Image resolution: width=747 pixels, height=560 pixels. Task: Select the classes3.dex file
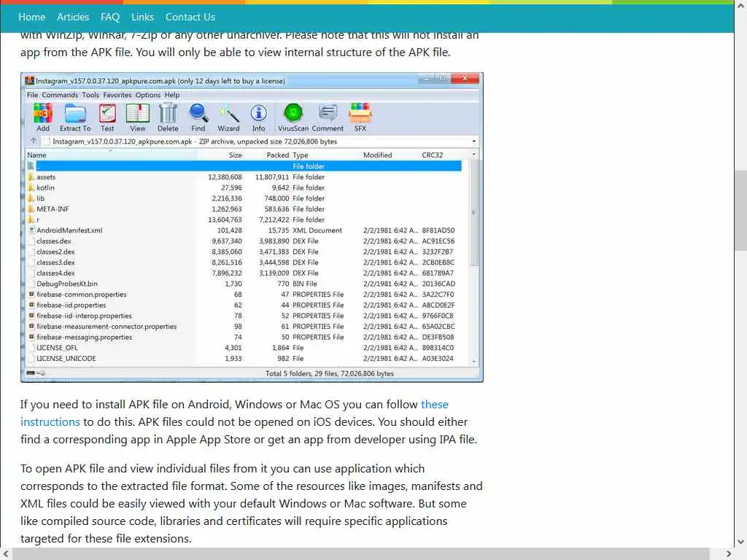244,262
